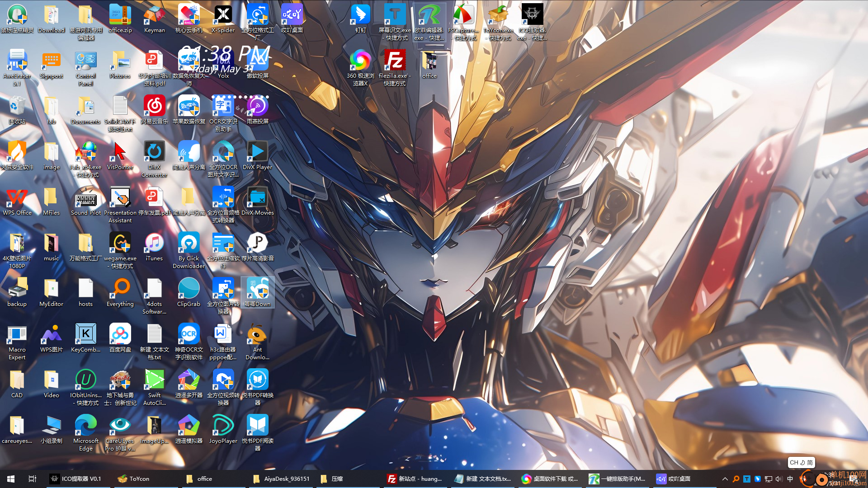Open DivX Converter icon

[155, 159]
